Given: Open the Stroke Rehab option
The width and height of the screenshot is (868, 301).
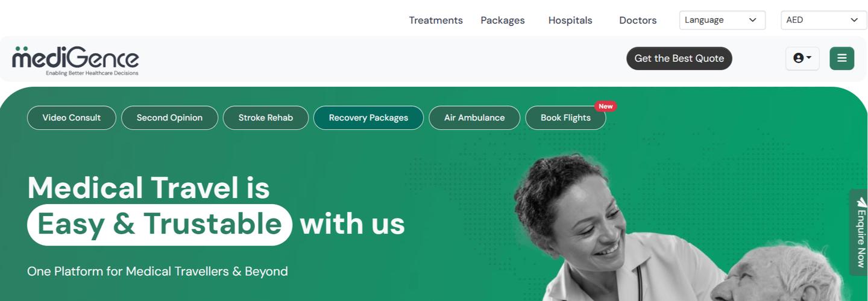Looking at the screenshot, I should coord(266,117).
